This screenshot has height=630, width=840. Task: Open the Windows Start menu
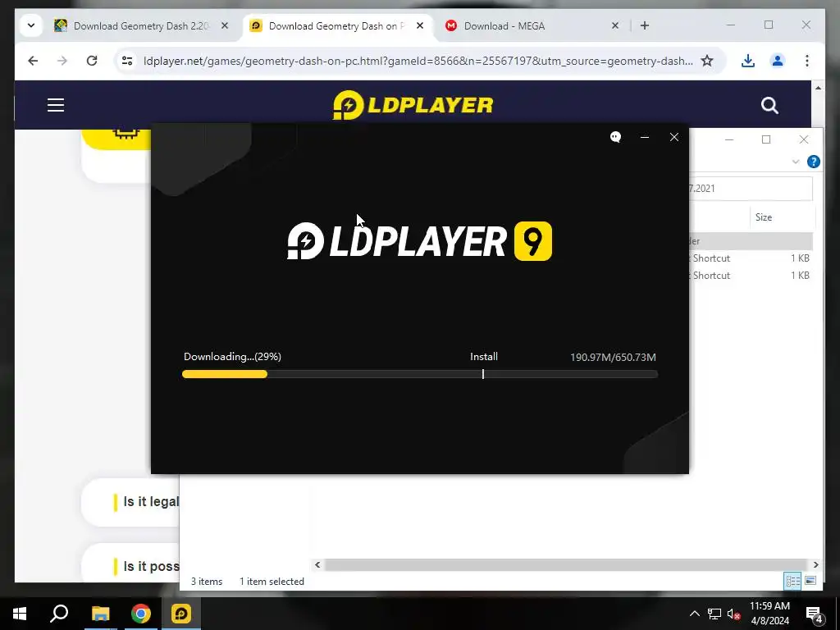(x=20, y=614)
